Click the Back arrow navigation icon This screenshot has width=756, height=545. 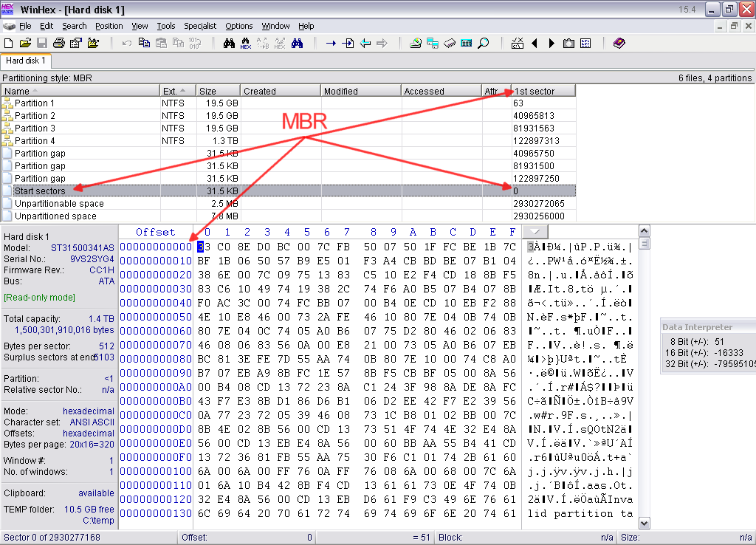[x=365, y=44]
